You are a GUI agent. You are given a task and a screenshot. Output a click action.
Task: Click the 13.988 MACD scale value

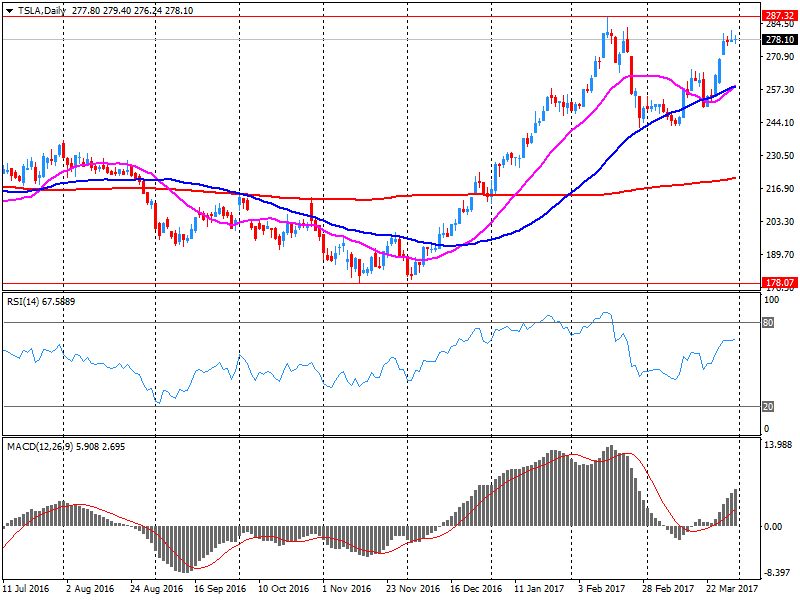pos(779,444)
